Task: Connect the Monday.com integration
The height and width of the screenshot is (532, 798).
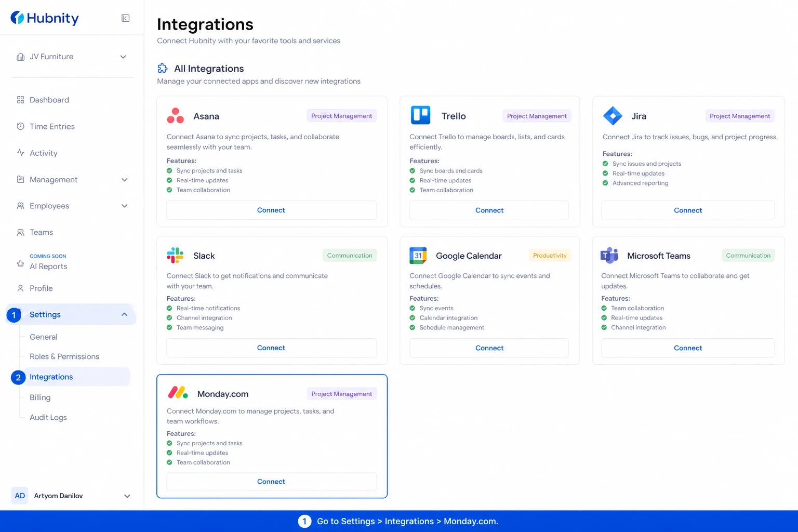Action: point(271,482)
